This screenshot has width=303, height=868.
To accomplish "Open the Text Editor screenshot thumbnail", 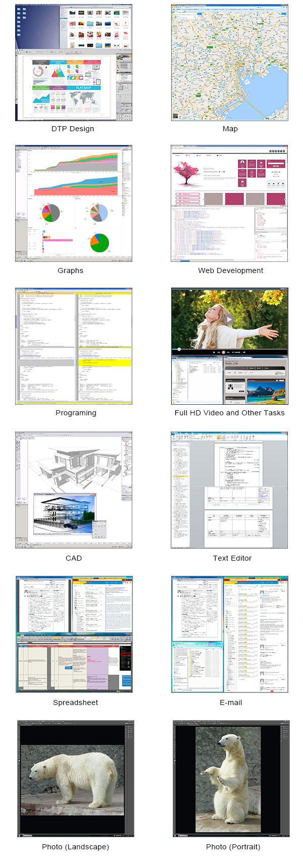I will [x=230, y=490].
